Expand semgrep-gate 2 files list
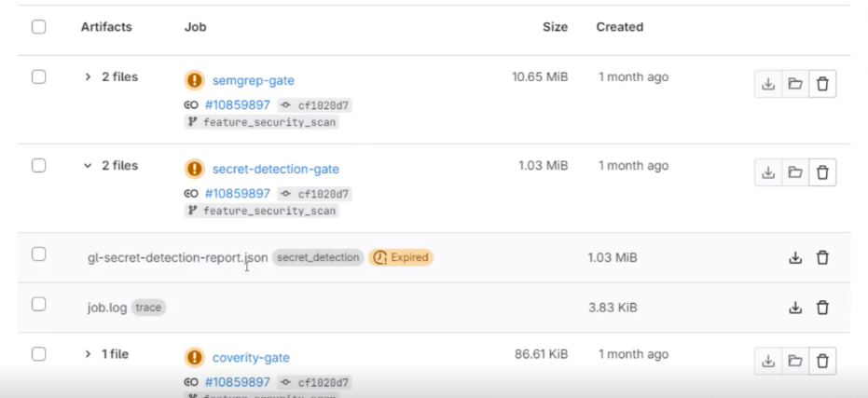This screenshot has width=868, height=398. 88,77
